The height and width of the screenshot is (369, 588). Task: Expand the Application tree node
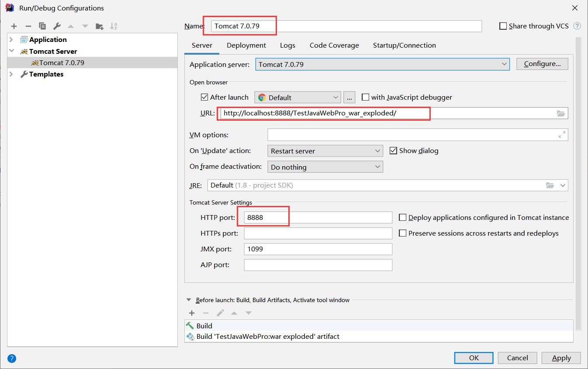(12, 39)
